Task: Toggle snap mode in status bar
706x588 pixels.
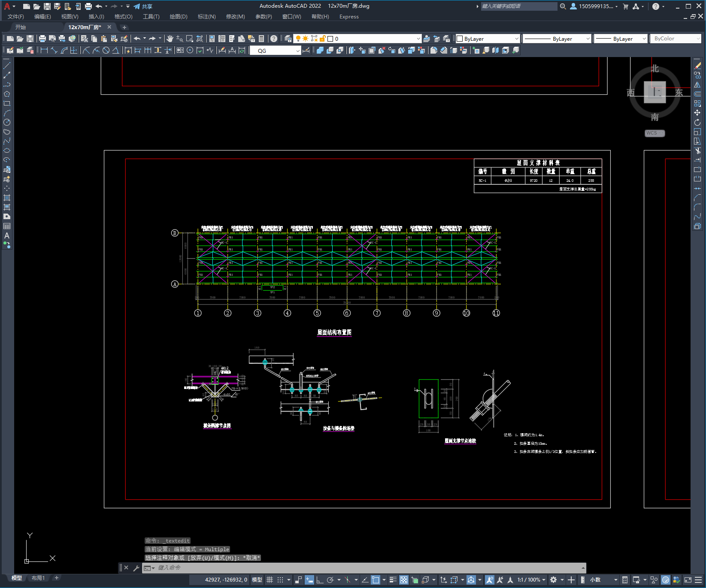Action: 280,580
